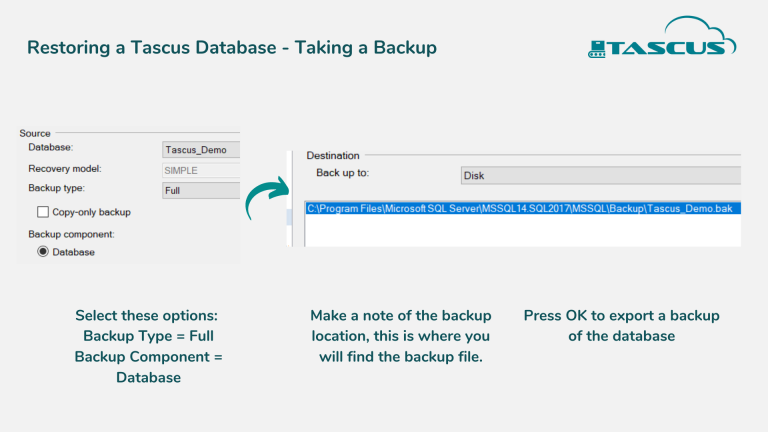Click the Destination section heading
This screenshot has width=768, height=432.
tap(333, 155)
